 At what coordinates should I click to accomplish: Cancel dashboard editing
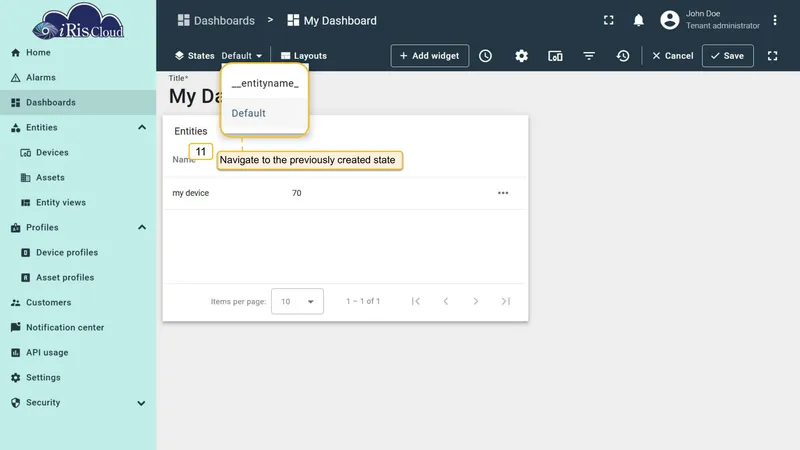tap(672, 56)
